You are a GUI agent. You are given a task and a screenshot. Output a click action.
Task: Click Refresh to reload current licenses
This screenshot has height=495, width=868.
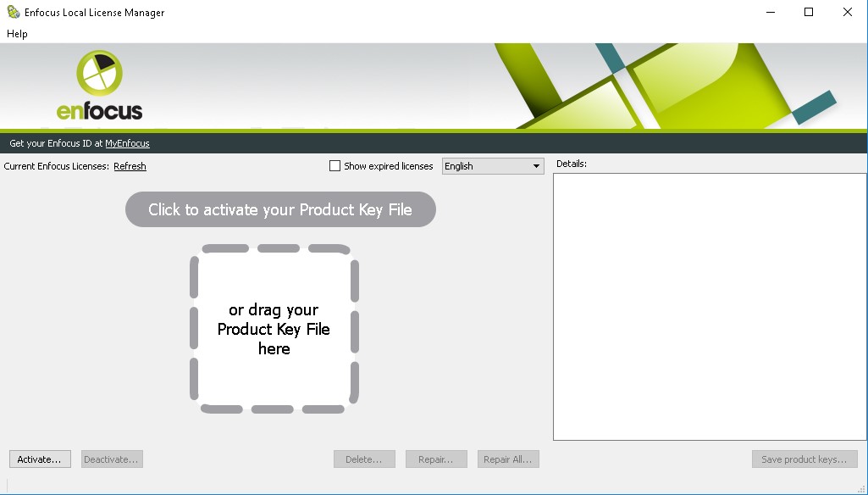pyautogui.click(x=130, y=166)
